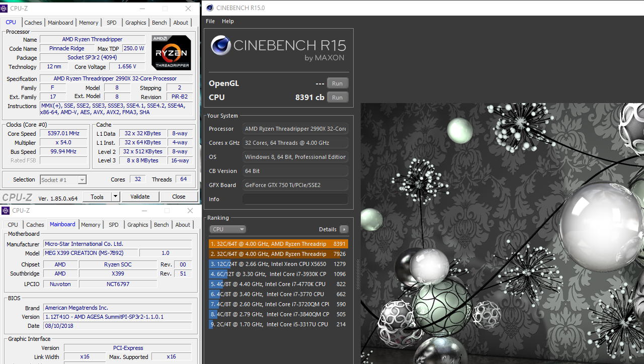Select the Core i7-3770 ranking row
Image resolution: width=644 pixels, height=364 pixels.
pyautogui.click(x=278, y=294)
